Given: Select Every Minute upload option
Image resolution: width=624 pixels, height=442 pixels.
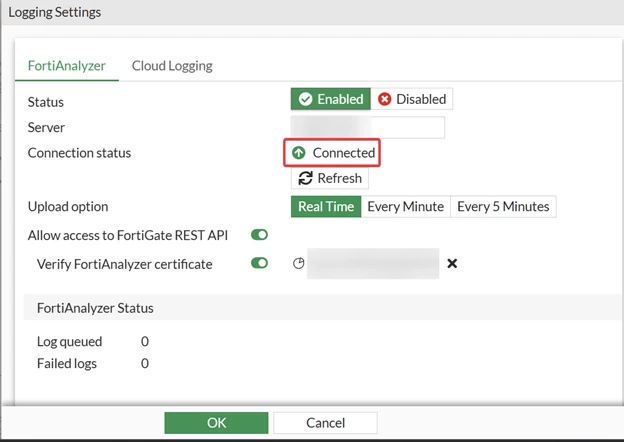Looking at the screenshot, I should tap(406, 206).
